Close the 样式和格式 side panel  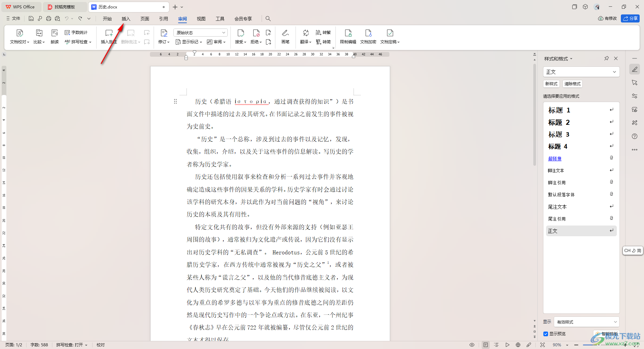[x=616, y=58]
